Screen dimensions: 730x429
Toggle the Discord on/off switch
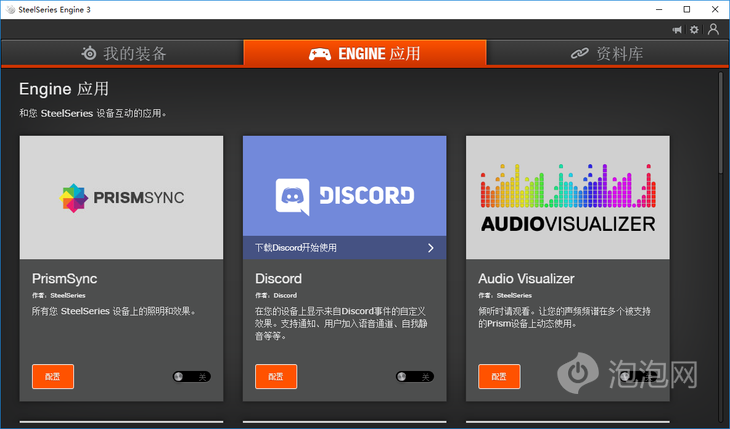pos(415,376)
